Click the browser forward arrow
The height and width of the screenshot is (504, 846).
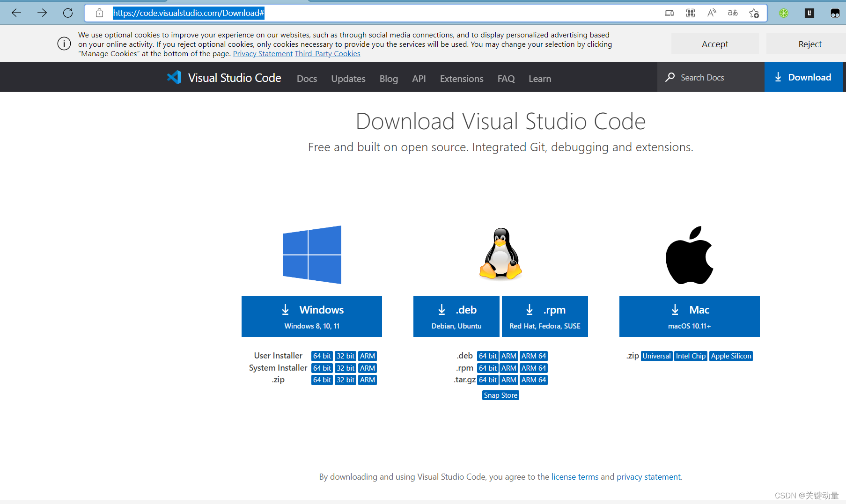click(42, 13)
